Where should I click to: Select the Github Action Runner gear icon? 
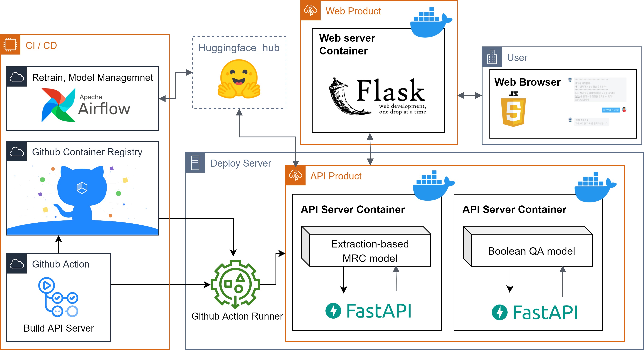pos(235,284)
